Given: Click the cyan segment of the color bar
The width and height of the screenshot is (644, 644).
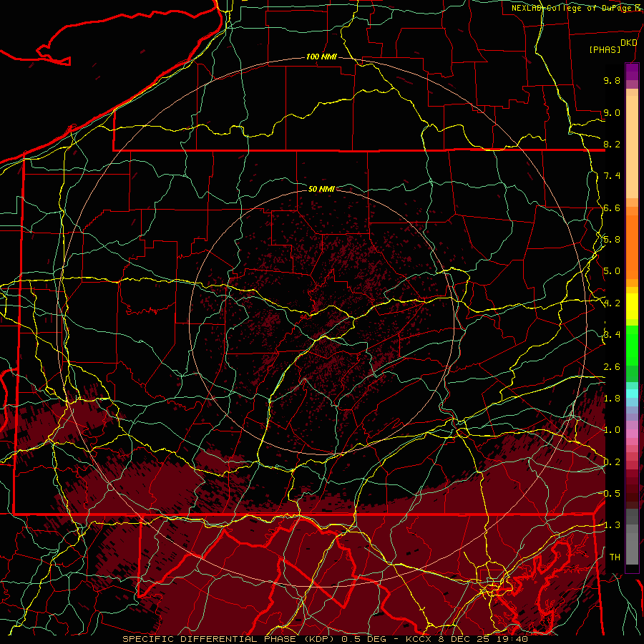Looking at the screenshot, I should pos(632,394).
